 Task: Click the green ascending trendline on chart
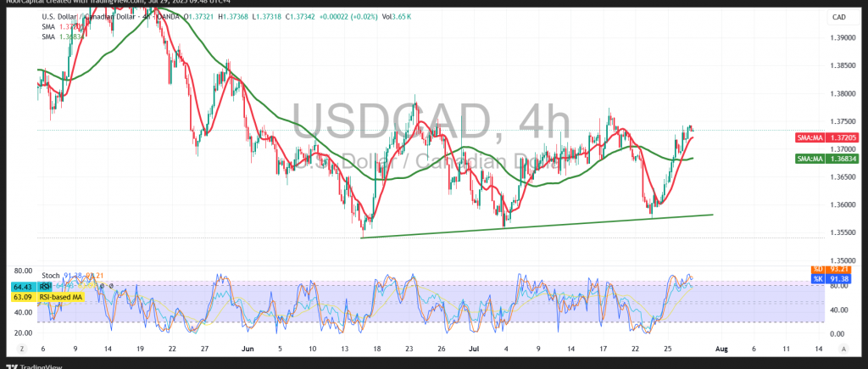pos(536,226)
